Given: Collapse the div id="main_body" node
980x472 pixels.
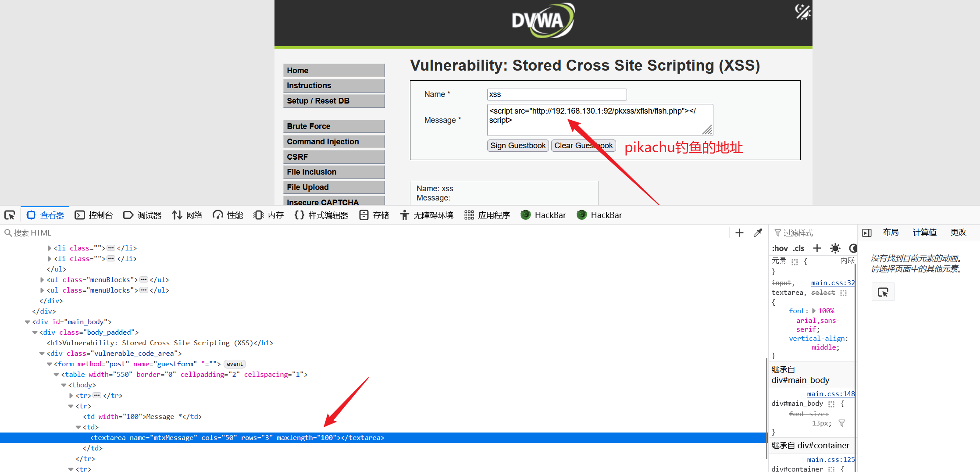Looking at the screenshot, I should [27, 322].
